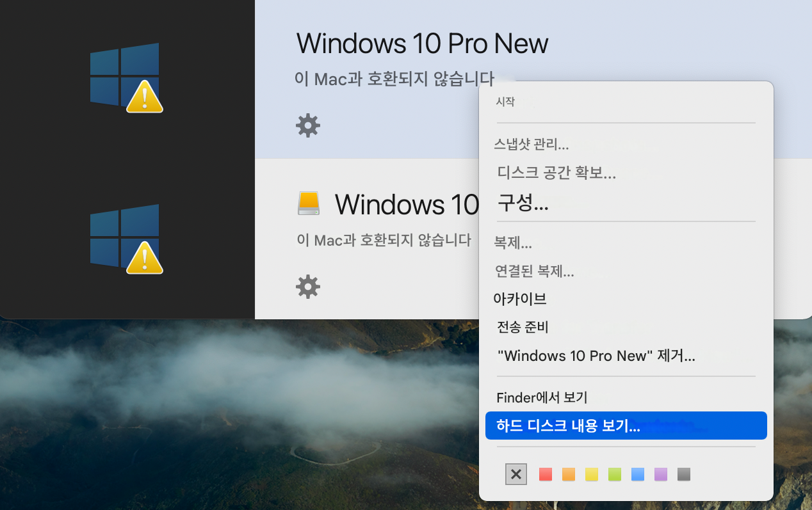Screen dimensions: 812x510
Task: Open settings gear of the second Windows 10 VM
Action: pyautogui.click(x=307, y=287)
